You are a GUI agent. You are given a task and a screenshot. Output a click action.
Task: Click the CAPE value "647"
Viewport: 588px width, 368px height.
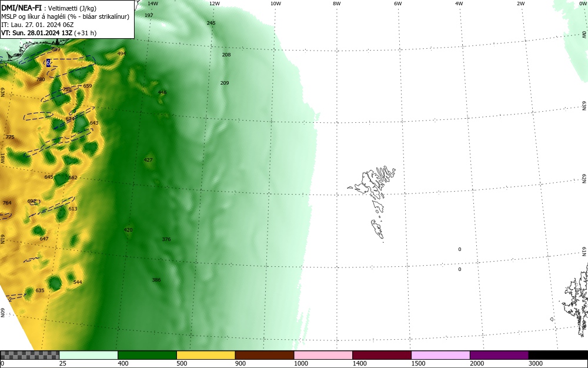[44, 239]
